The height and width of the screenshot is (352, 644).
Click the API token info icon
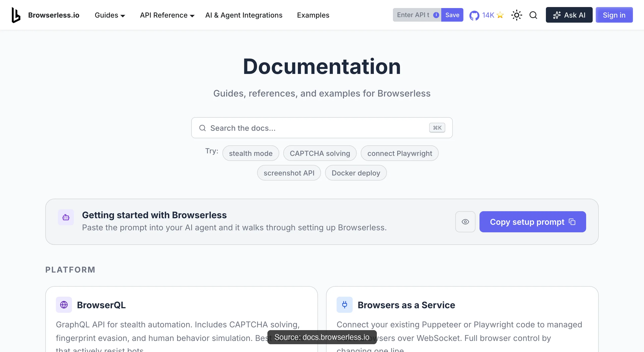click(436, 15)
